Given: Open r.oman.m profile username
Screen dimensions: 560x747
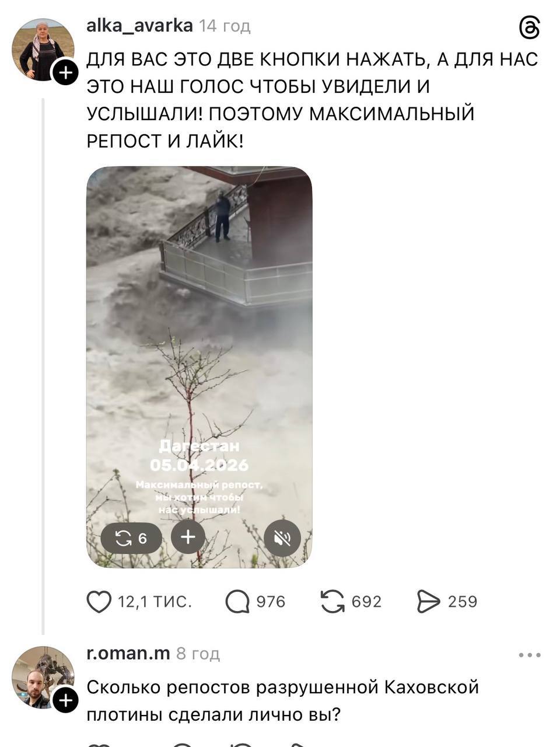Looking at the screenshot, I should [128, 653].
